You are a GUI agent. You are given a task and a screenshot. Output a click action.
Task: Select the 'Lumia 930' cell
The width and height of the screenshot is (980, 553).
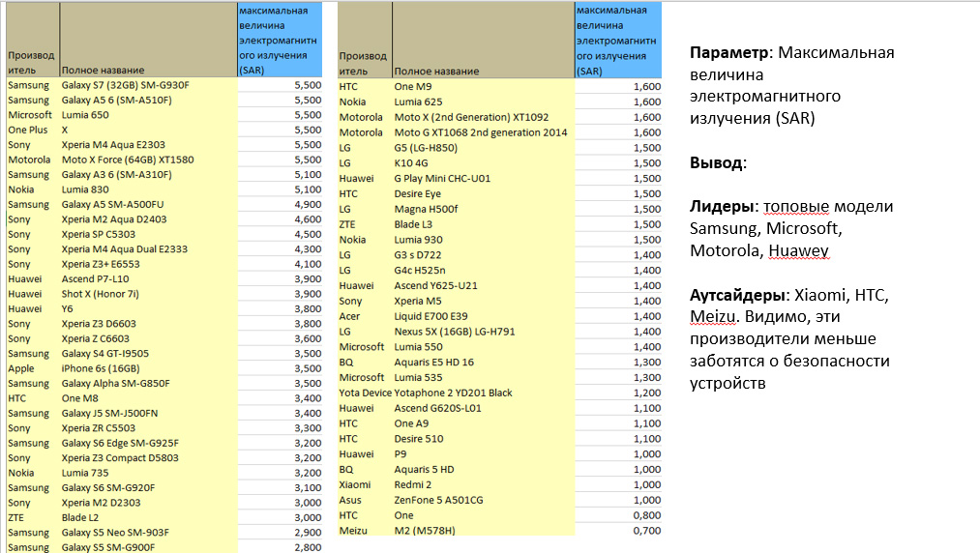484,240
